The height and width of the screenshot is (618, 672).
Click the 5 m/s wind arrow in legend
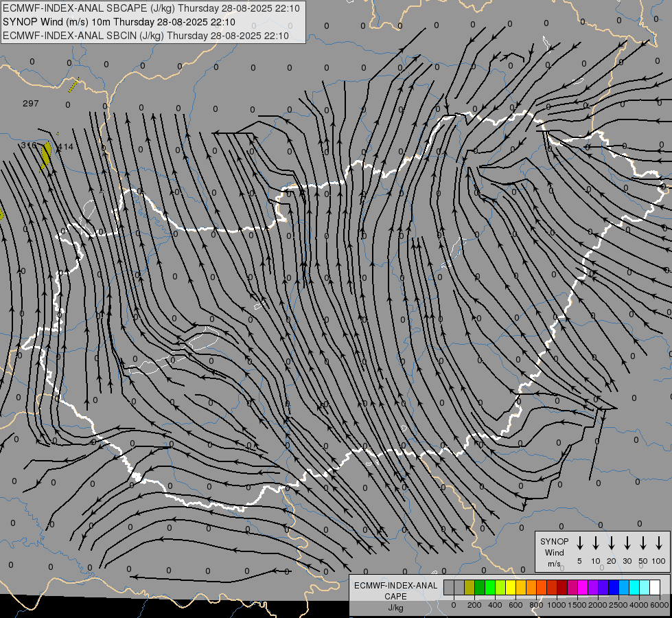pos(579,543)
